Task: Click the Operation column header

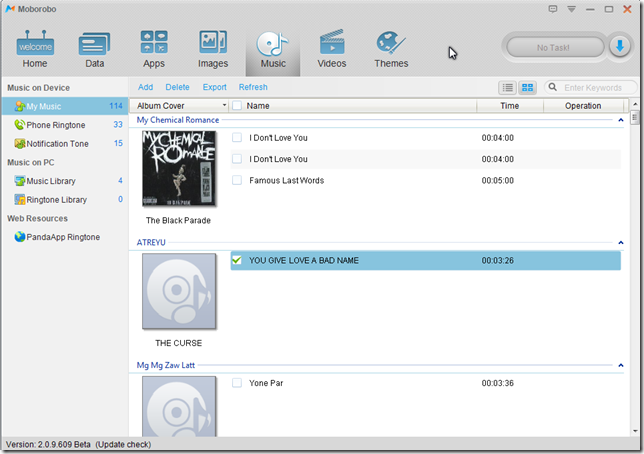Action: click(583, 106)
